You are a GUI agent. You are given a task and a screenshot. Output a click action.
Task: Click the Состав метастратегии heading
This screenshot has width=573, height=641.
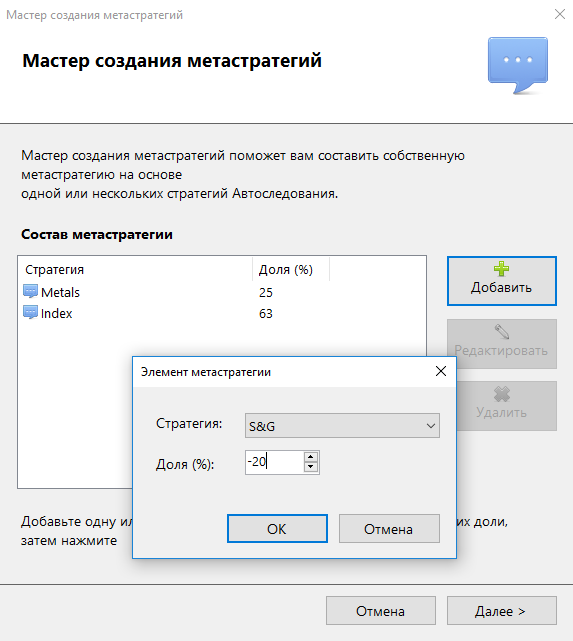[97, 234]
